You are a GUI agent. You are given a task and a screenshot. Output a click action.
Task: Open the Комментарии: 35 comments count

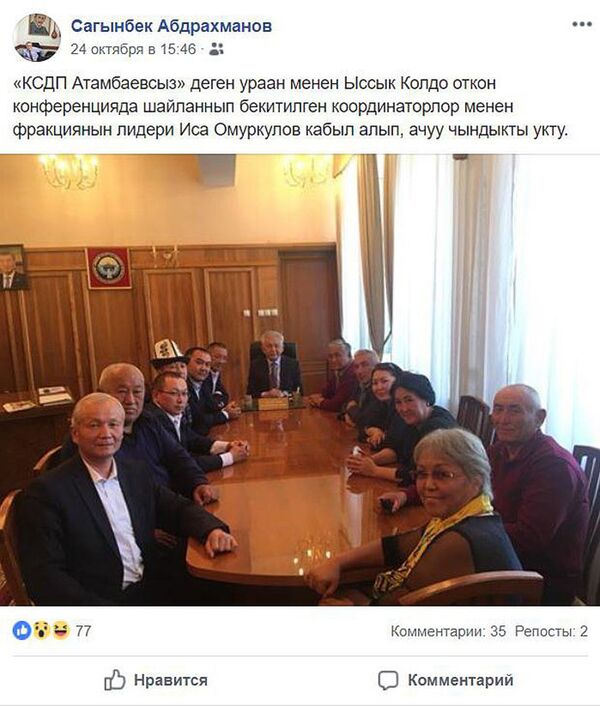[x=448, y=631]
